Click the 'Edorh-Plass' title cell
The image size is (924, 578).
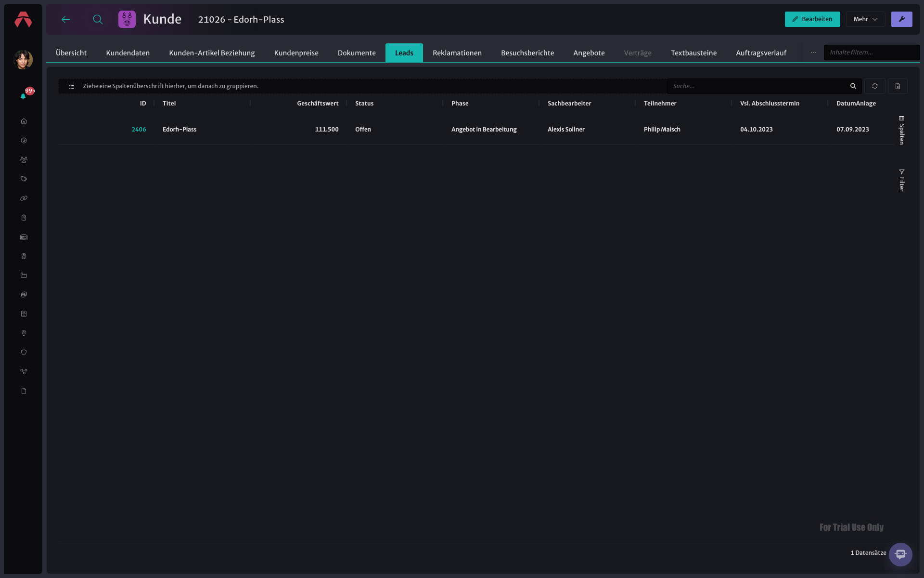[x=180, y=130]
